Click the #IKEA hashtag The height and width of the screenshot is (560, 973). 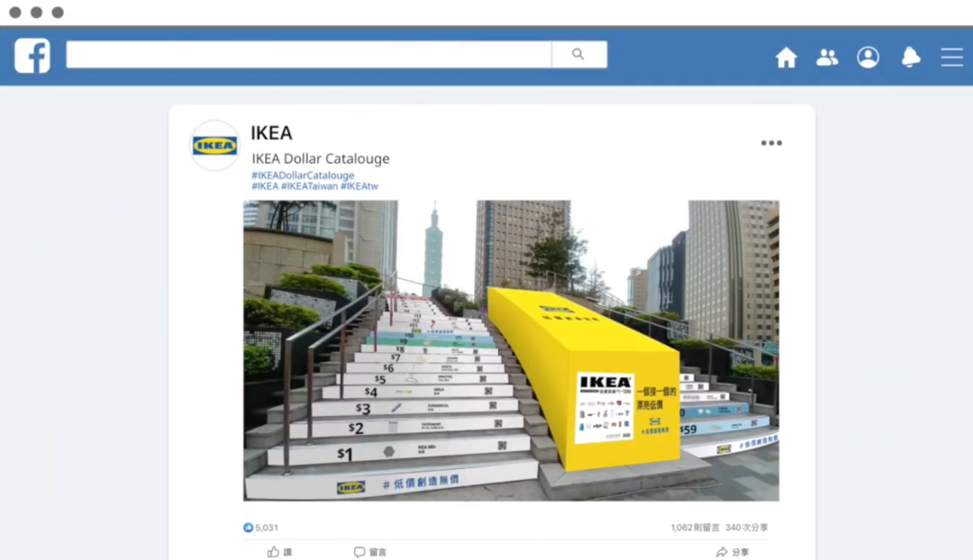pyautogui.click(x=265, y=186)
